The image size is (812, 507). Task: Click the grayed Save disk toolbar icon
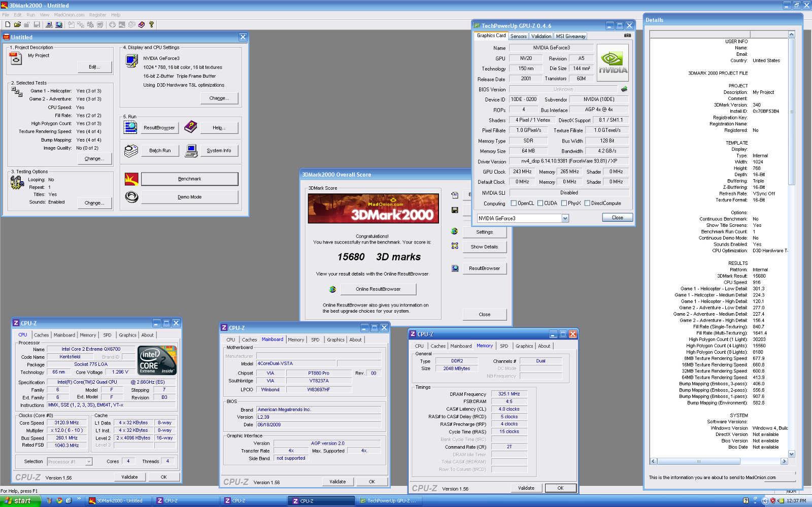[x=37, y=24]
